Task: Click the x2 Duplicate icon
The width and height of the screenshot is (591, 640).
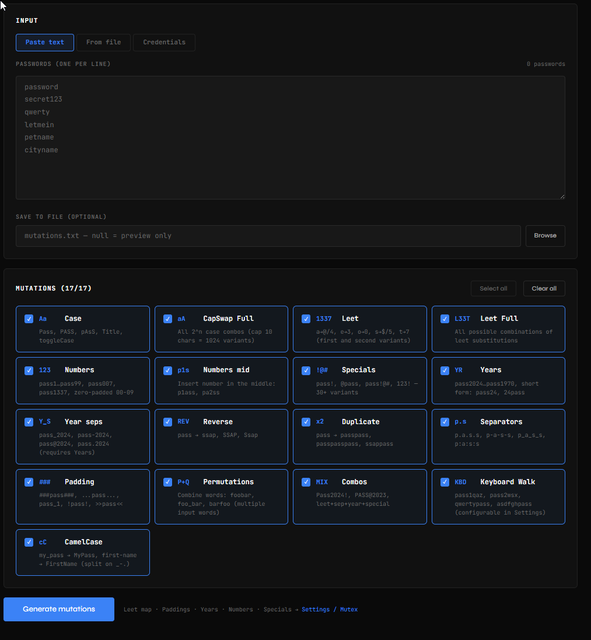Action: click(x=320, y=422)
